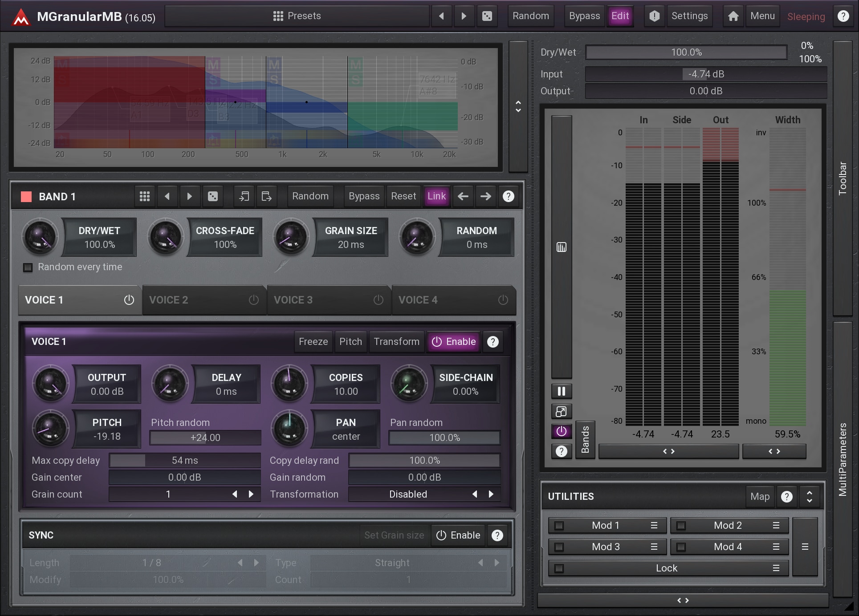The height and width of the screenshot is (616, 859).
Task: Toggle Edit mode button
Action: click(620, 16)
